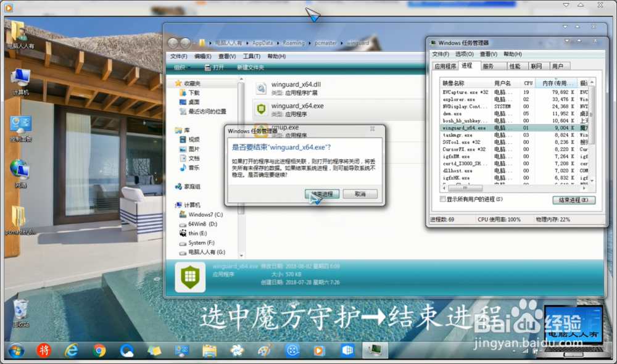Open System (F:) drive

(x=197, y=243)
